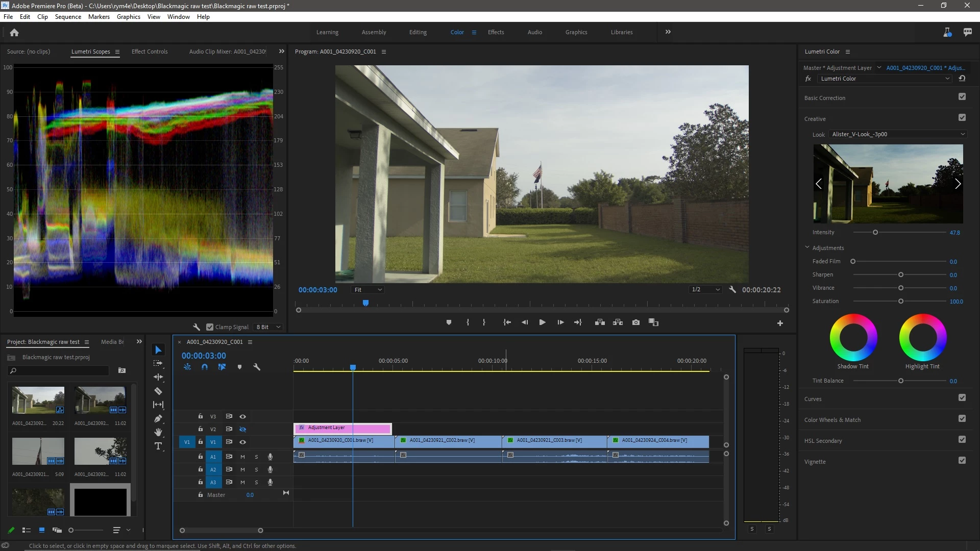The height and width of the screenshot is (551, 980).
Task: Expand the Curves section
Action: (x=813, y=399)
